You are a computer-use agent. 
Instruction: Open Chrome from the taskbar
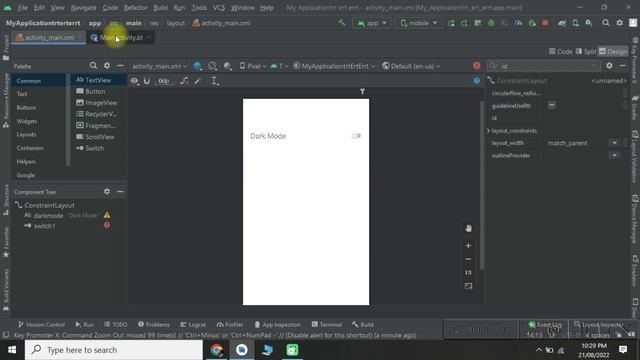(x=217, y=350)
